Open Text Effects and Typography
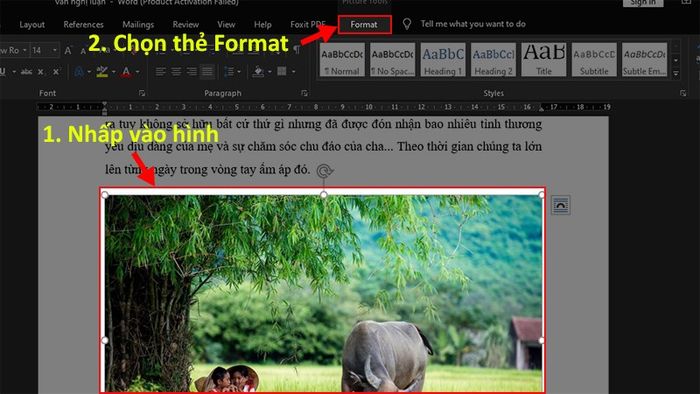The image size is (700, 394). tap(79, 71)
